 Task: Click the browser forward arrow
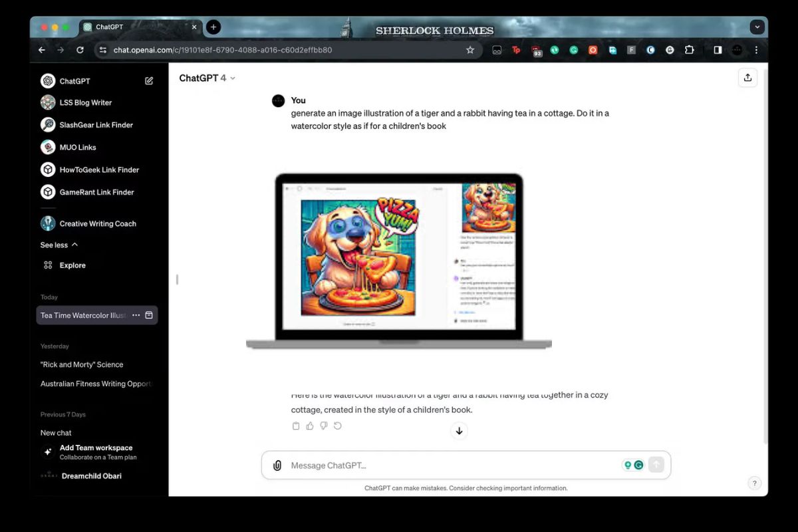61,50
